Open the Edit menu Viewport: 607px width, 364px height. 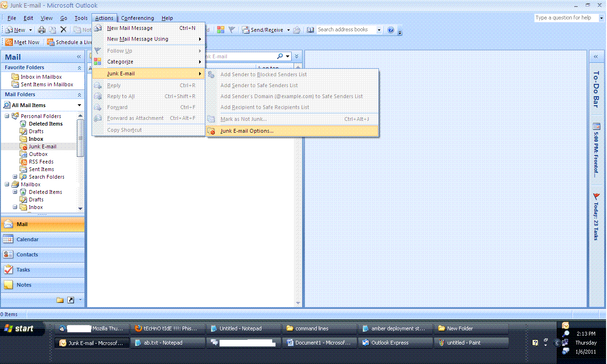coord(28,18)
